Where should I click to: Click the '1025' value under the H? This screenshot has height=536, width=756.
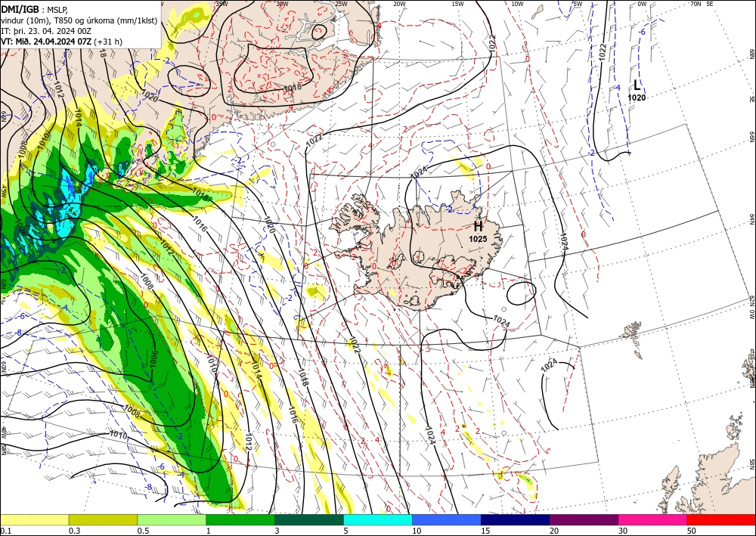[x=479, y=239]
